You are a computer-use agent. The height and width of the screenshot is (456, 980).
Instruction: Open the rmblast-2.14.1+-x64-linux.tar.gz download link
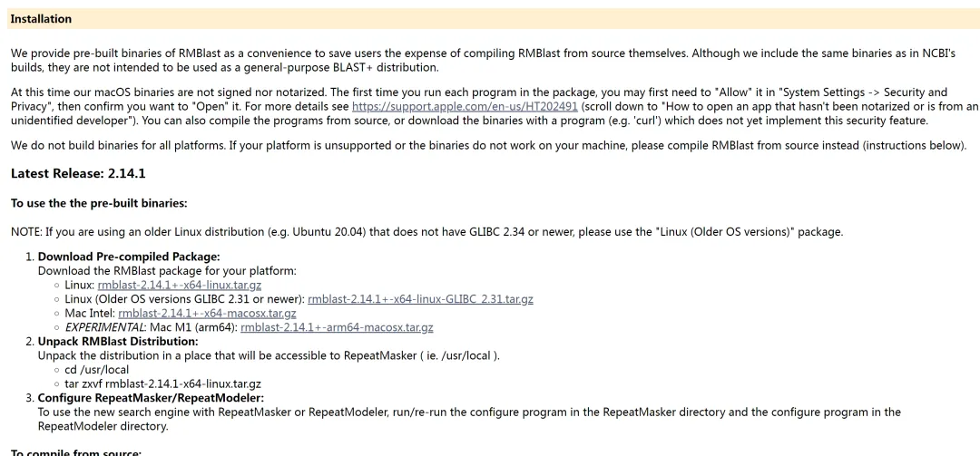pyautogui.click(x=180, y=285)
